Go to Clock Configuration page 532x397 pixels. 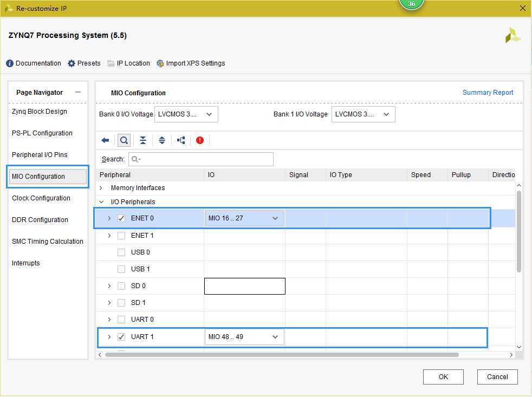pyautogui.click(x=41, y=198)
